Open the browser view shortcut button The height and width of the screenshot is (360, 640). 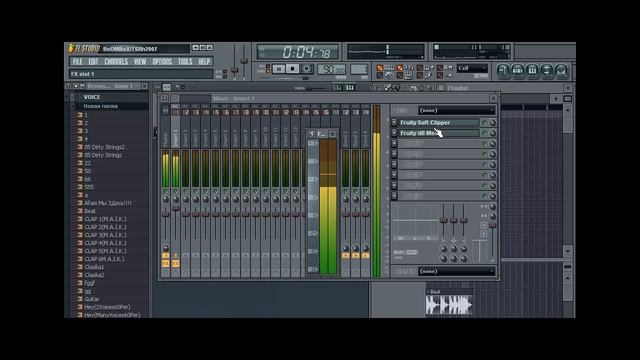coord(547,71)
